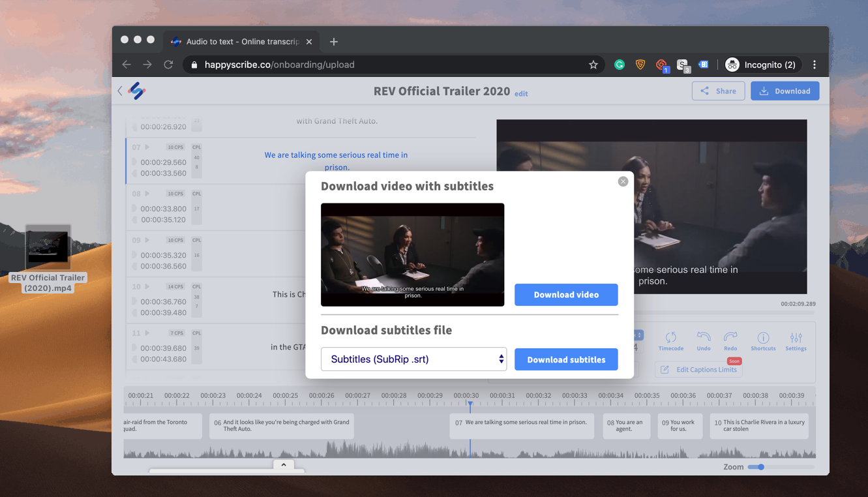Close the download dialog

[x=623, y=181]
